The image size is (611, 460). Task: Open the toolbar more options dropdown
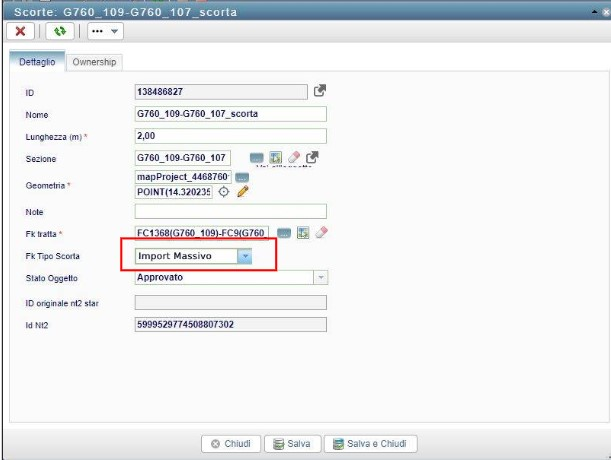click(x=104, y=31)
